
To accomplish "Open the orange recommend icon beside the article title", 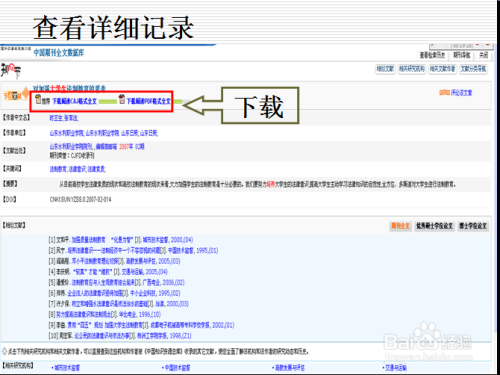I will 16,95.
